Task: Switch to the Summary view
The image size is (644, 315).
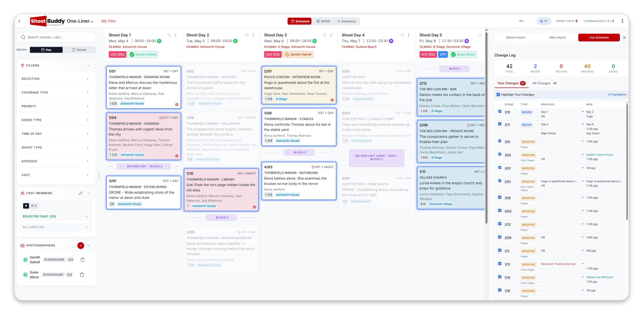Action: [346, 21]
